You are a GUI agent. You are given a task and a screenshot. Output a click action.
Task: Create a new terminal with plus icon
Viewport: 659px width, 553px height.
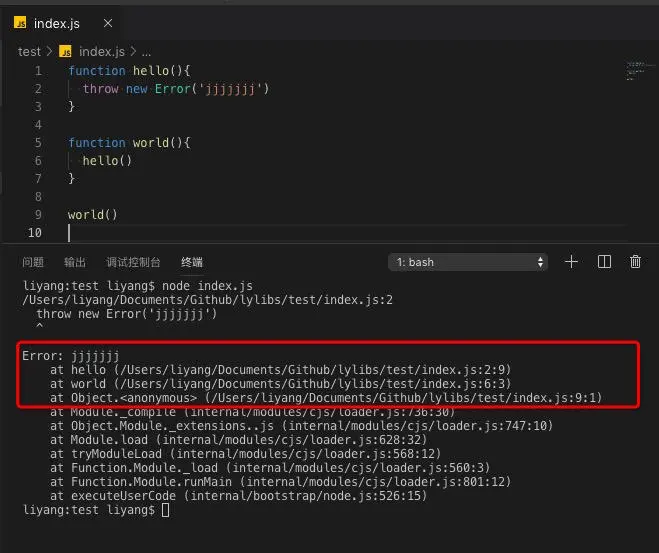(571, 262)
